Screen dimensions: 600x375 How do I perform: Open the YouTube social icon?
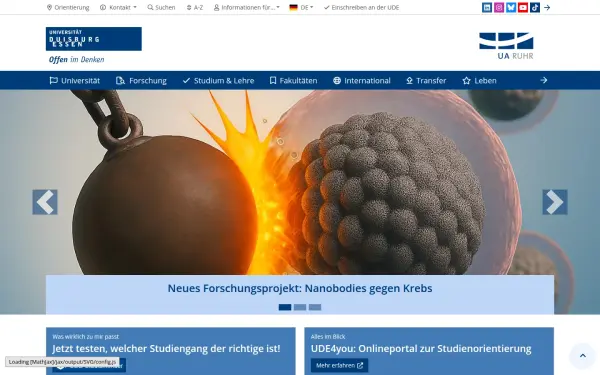(523, 7)
